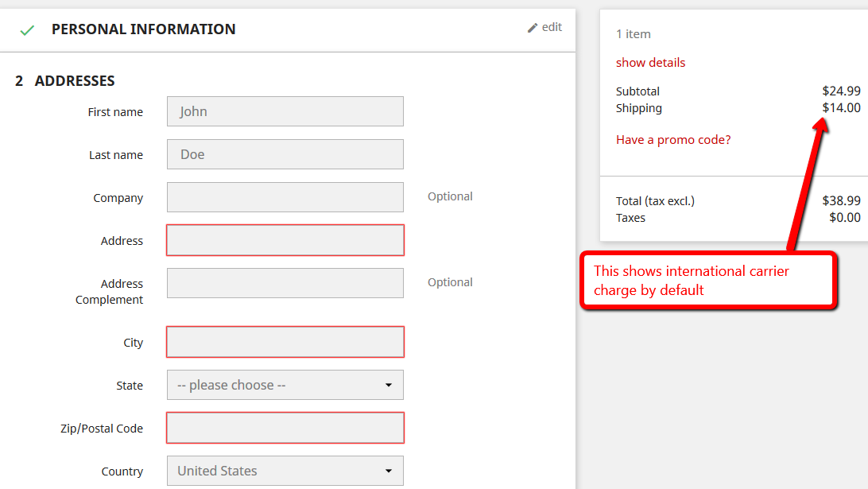Select the State please choose combo box
868x489 pixels.
tap(285, 385)
